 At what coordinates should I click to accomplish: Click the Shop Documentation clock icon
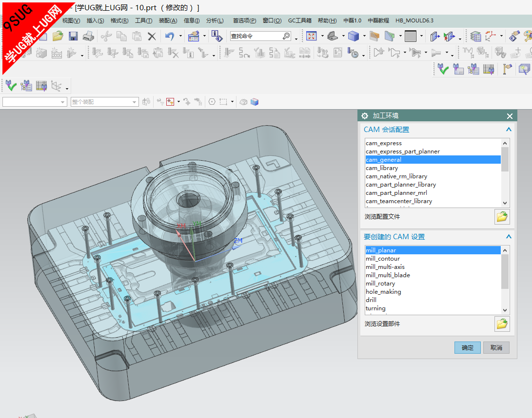click(353, 53)
